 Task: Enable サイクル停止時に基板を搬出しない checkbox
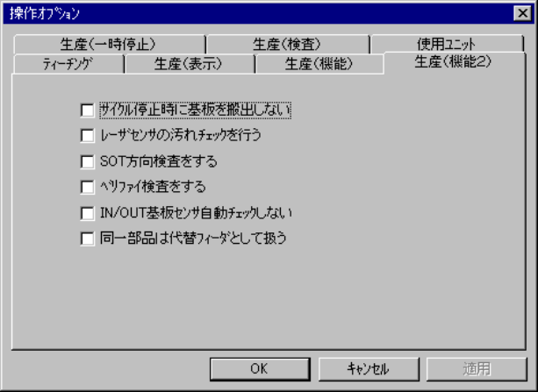tap(88, 110)
